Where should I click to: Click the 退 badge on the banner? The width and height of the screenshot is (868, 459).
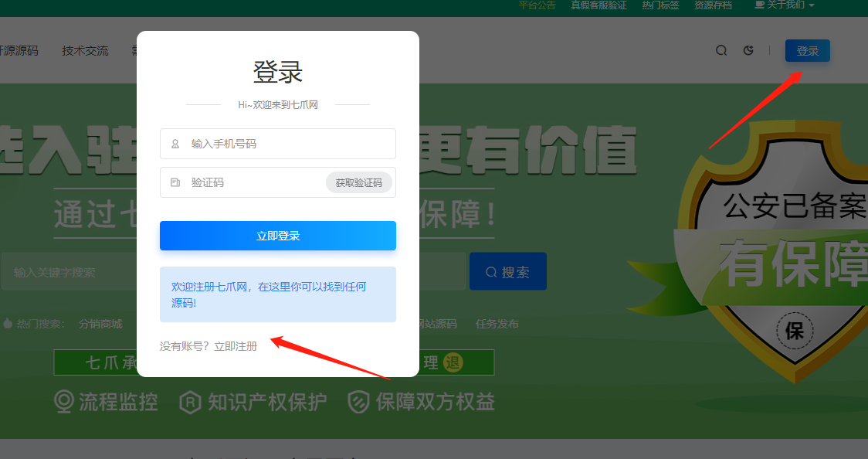tap(453, 362)
